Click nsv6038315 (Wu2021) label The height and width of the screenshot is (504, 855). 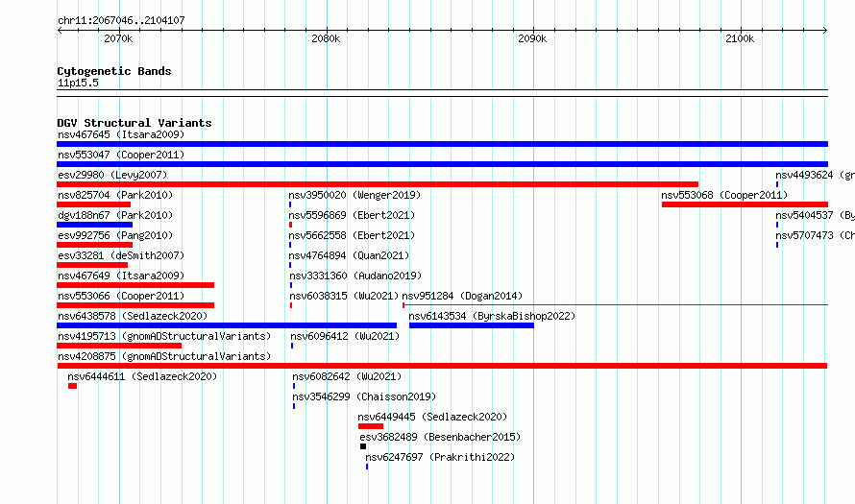pyautogui.click(x=344, y=296)
